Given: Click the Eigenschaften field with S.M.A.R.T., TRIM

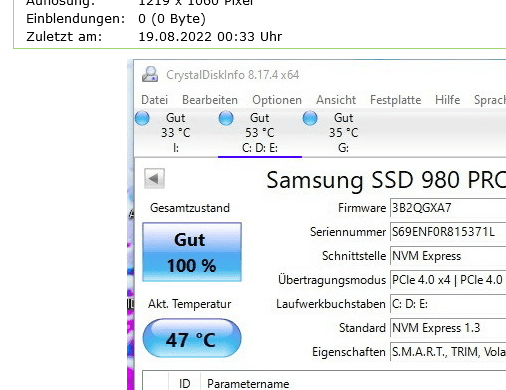Looking at the screenshot, I should click(448, 352).
